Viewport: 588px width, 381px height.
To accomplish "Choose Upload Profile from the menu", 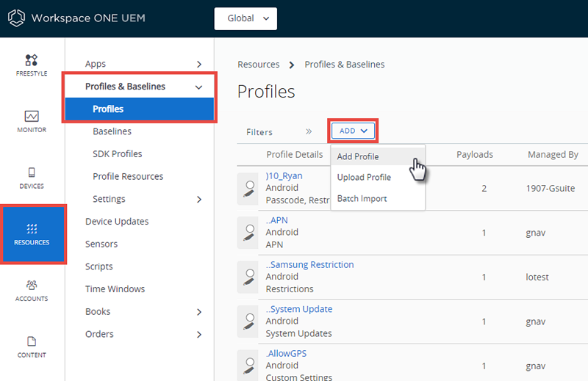I will tap(378, 177).
